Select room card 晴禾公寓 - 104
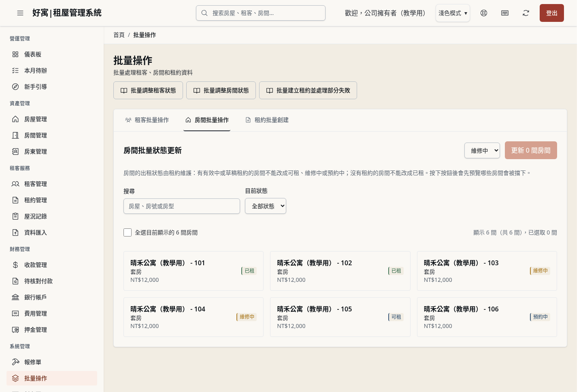The width and height of the screenshot is (583, 392). click(x=194, y=317)
